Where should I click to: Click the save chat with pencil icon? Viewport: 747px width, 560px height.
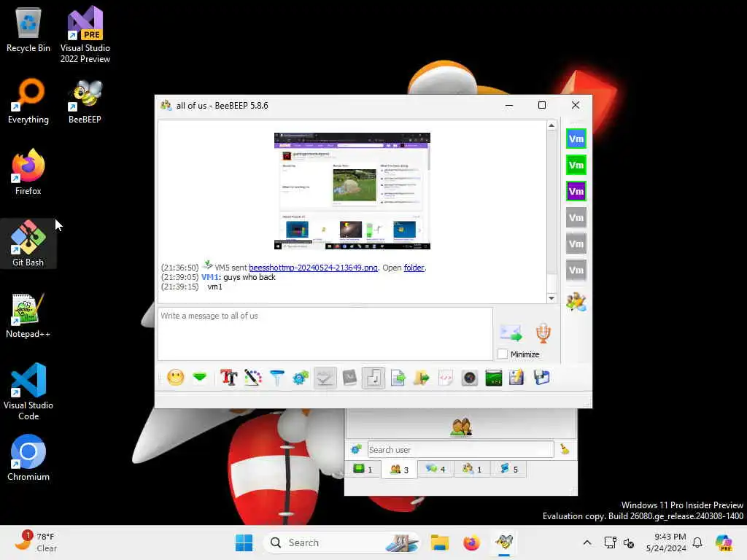(x=516, y=378)
